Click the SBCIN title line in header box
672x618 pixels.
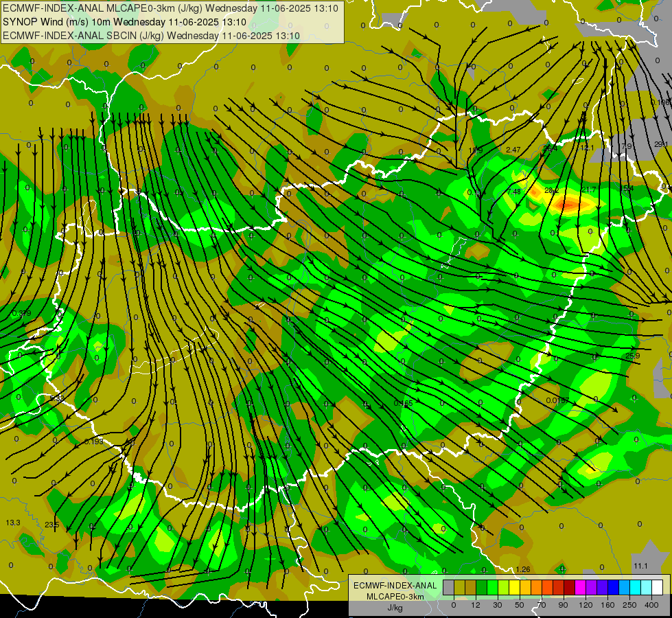point(151,36)
